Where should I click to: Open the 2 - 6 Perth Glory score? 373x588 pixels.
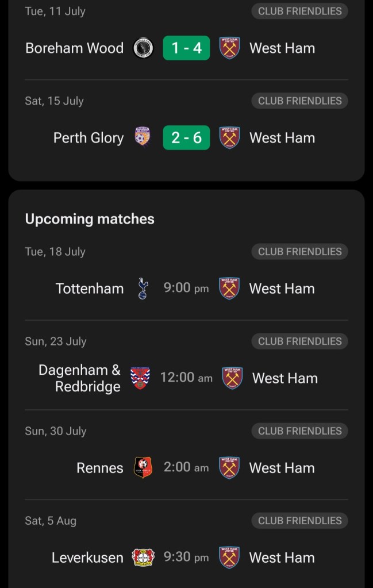click(186, 138)
